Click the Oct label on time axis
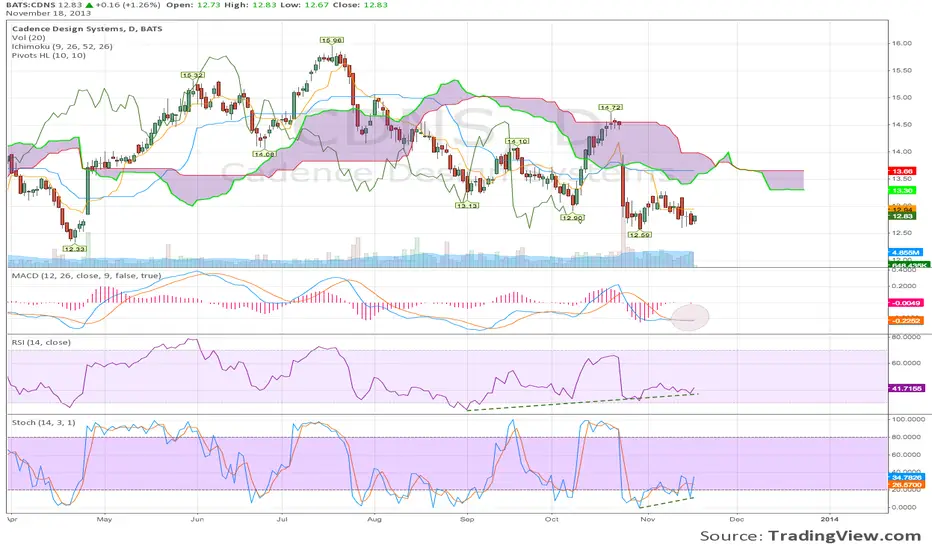Image resolution: width=932 pixels, height=550 pixels. coord(552,519)
